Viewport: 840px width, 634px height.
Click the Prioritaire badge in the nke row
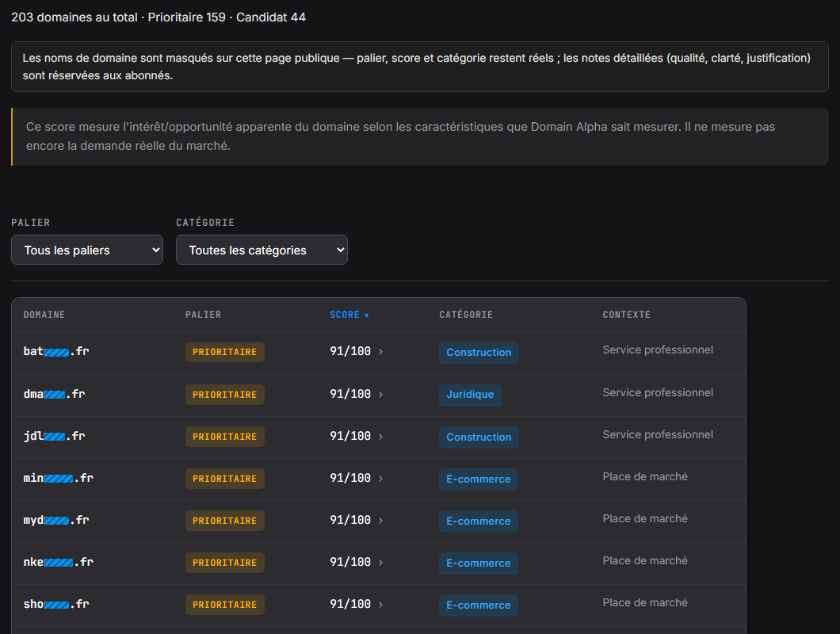click(x=225, y=563)
